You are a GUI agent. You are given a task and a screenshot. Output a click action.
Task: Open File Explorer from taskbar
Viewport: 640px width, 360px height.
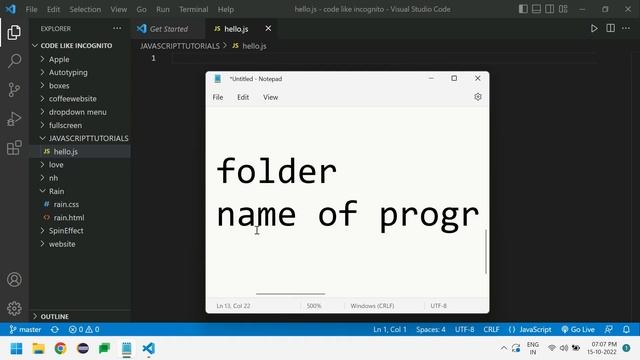(38, 349)
